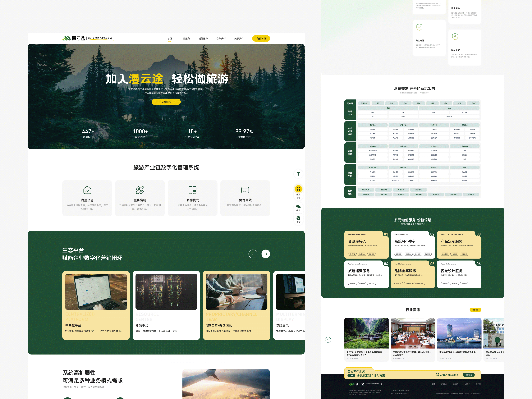Open the 中央化平台 laptop thumbnail

click(x=96, y=291)
